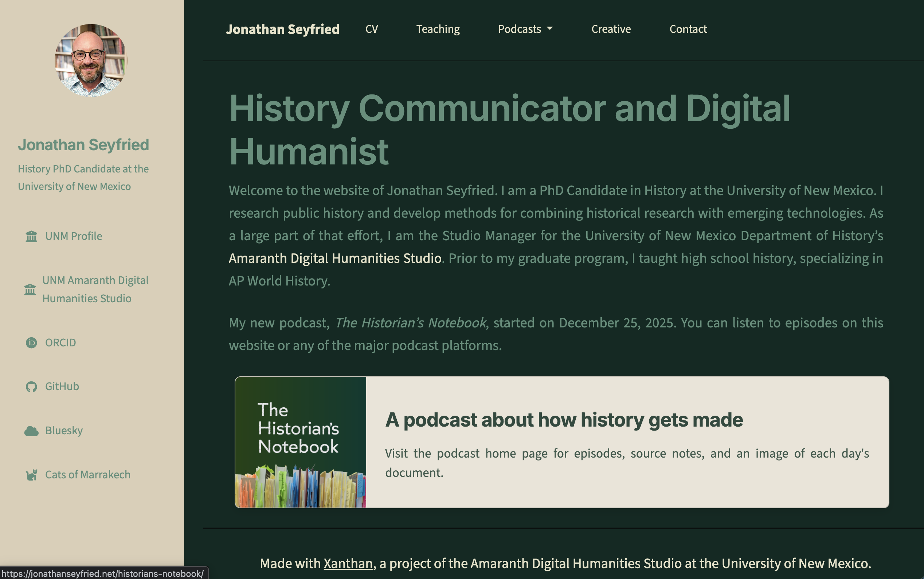Open UNM Amaranth Digital Humanities Studio sidebar link
Viewport: 924px width, 579px height.
point(95,289)
